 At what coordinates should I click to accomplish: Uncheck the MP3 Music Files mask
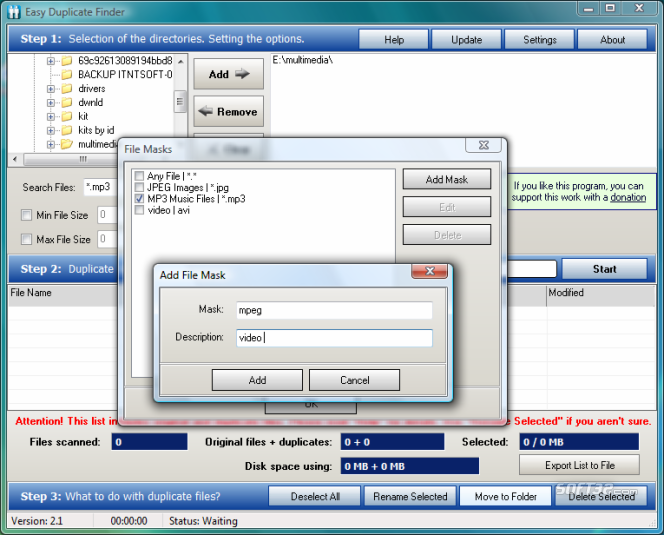(x=139, y=199)
